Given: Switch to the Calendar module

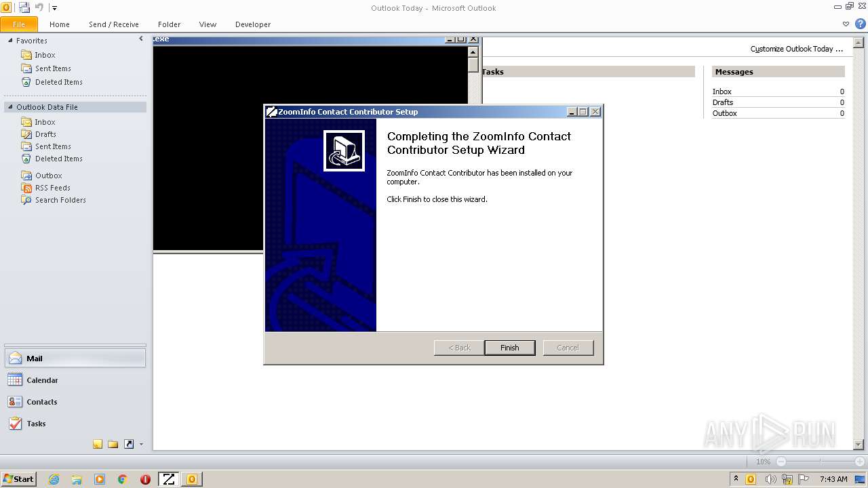Looking at the screenshot, I should pos(75,380).
